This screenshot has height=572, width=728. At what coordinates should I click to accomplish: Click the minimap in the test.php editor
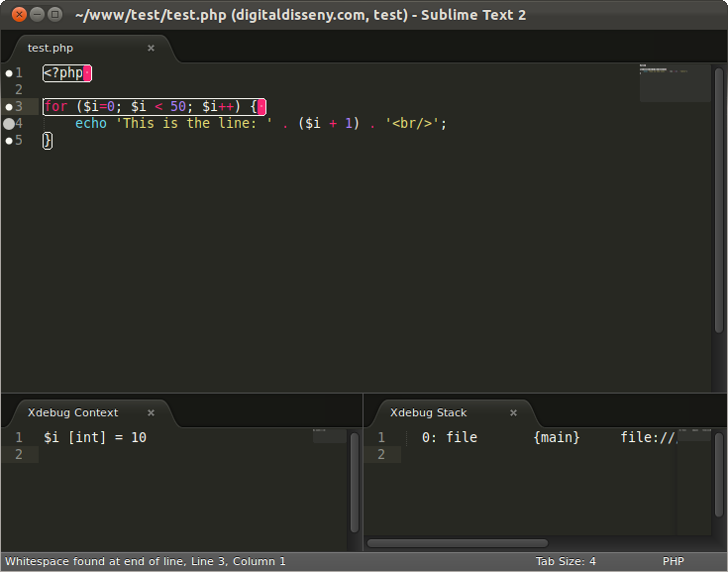(674, 84)
